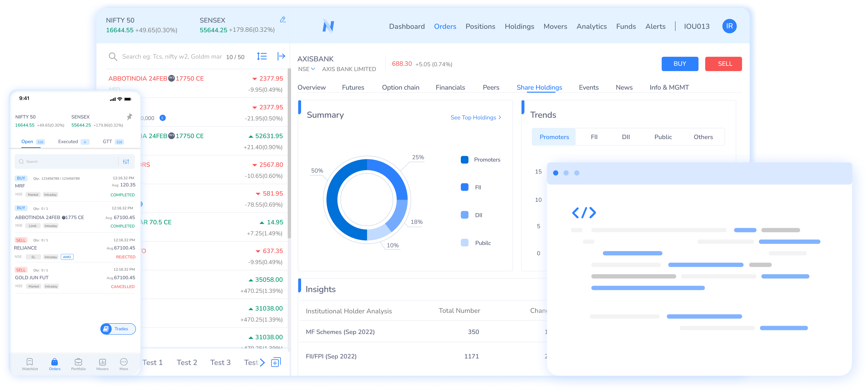This screenshot has width=868, height=392.
Task: Click the pencil edit icon beside SENSEX
Action: click(283, 20)
